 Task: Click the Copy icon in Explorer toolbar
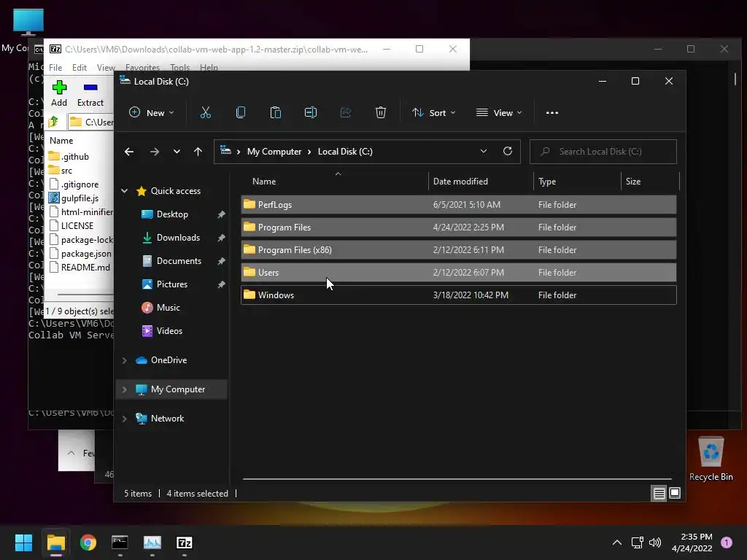(x=241, y=113)
